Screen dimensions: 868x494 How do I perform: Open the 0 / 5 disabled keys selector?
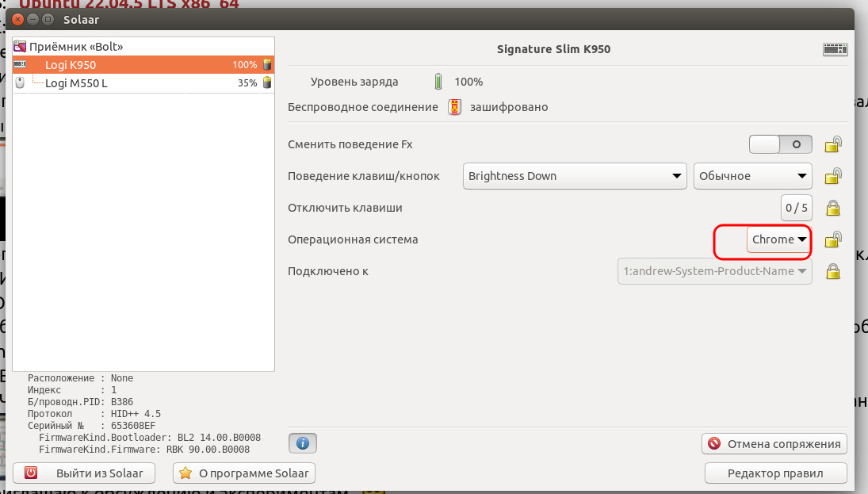[x=797, y=209]
